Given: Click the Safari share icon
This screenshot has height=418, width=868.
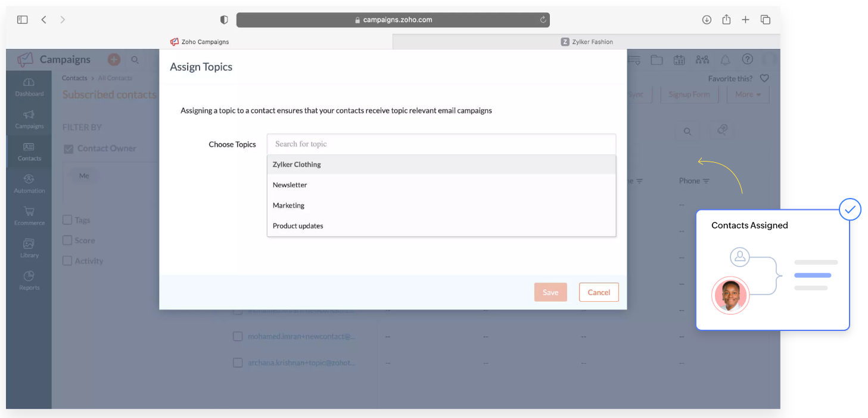Looking at the screenshot, I should tap(726, 20).
